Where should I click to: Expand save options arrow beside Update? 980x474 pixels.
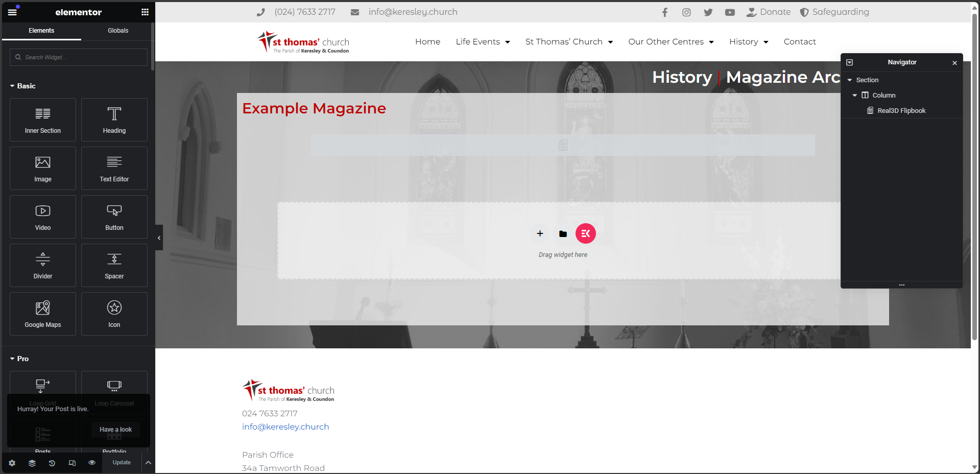coord(148,463)
